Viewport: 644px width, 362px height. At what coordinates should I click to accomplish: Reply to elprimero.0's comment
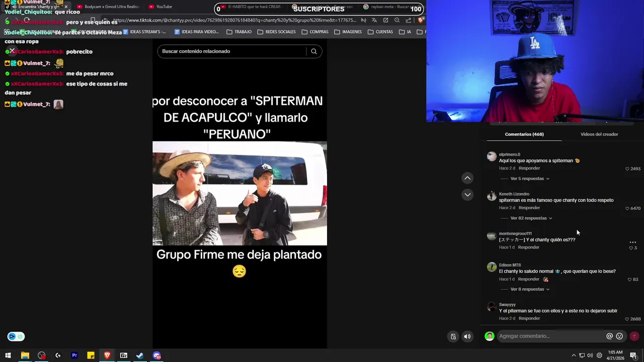coord(529,168)
